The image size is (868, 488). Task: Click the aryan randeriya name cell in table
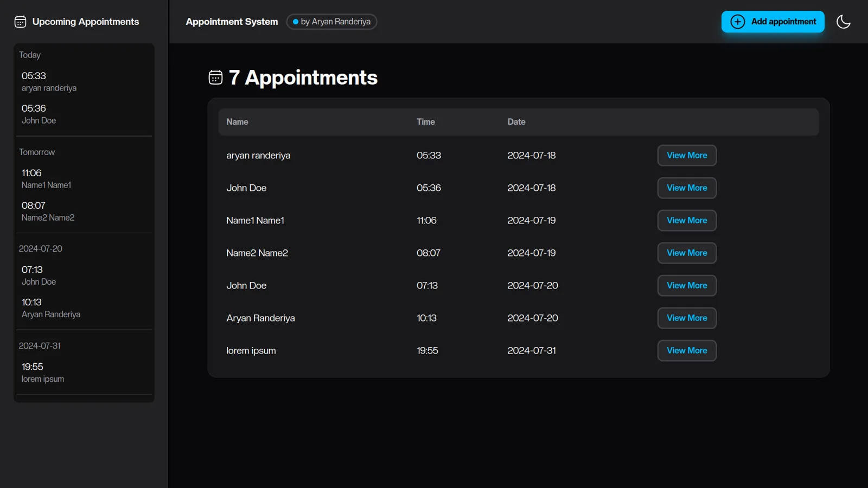click(258, 155)
